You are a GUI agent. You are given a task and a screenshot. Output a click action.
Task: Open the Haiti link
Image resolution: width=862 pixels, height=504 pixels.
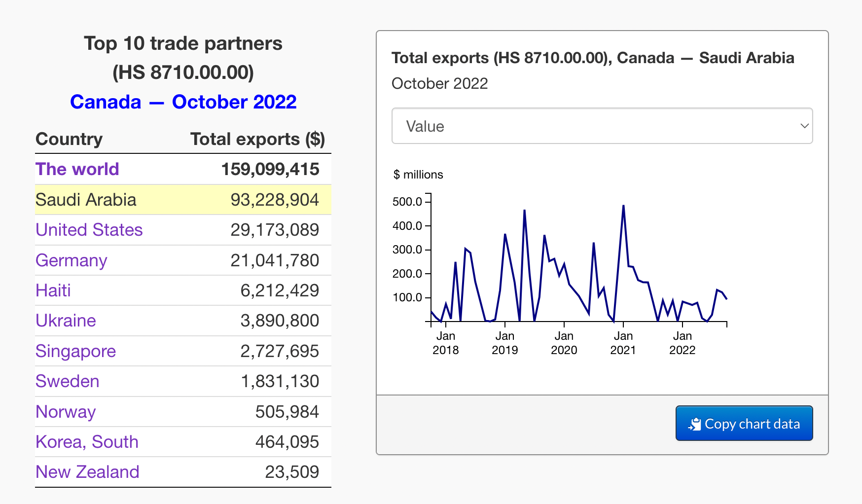pyautogui.click(x=53, y=290)
